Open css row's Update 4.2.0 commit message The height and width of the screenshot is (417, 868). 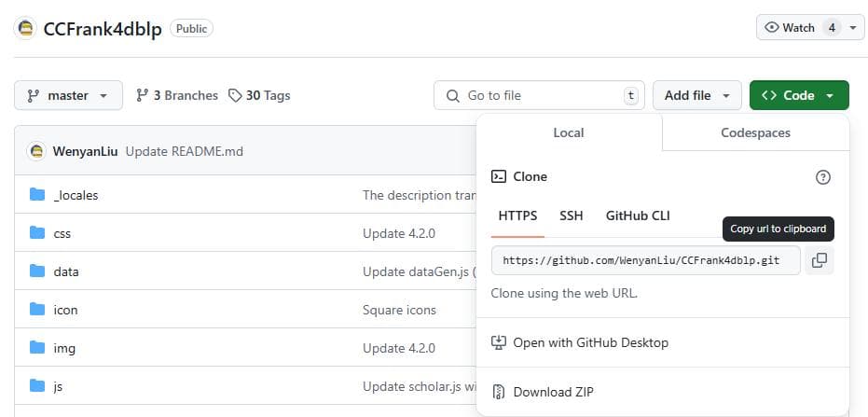tap(399, 234)
